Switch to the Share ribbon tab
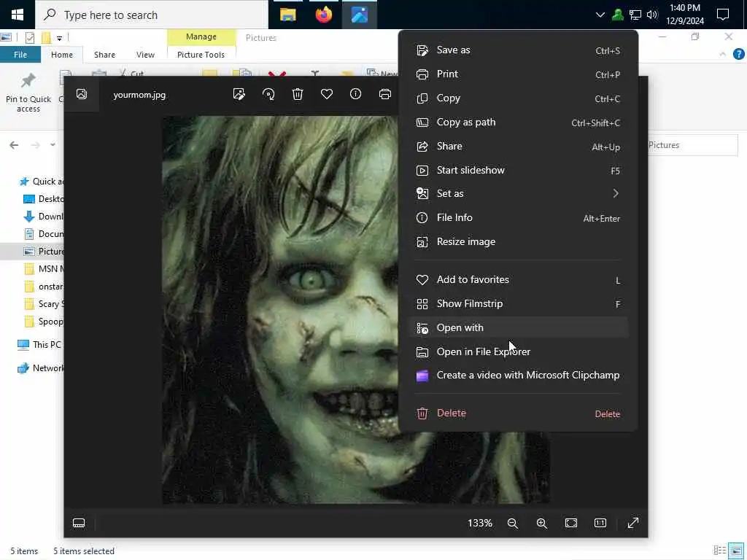This screenshot has width=747, height=560. click(104, 55)
